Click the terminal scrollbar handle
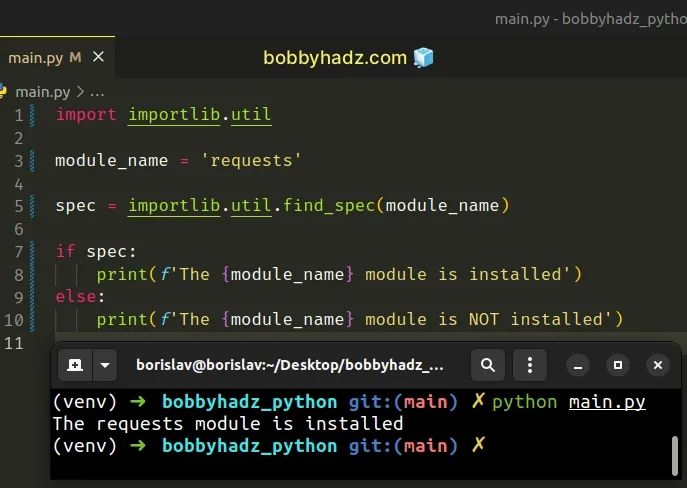 [675, 455]
